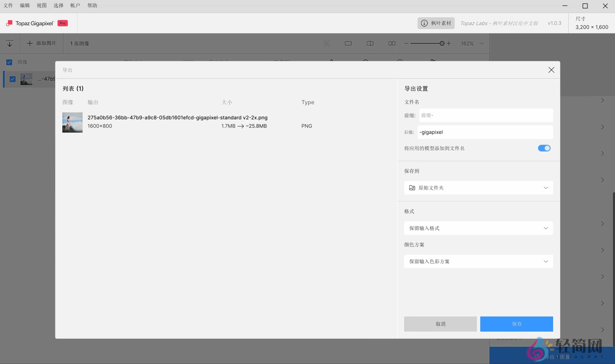Click the zoom-in plus icon
615x364 pixels.
click(x=449, y=43)
